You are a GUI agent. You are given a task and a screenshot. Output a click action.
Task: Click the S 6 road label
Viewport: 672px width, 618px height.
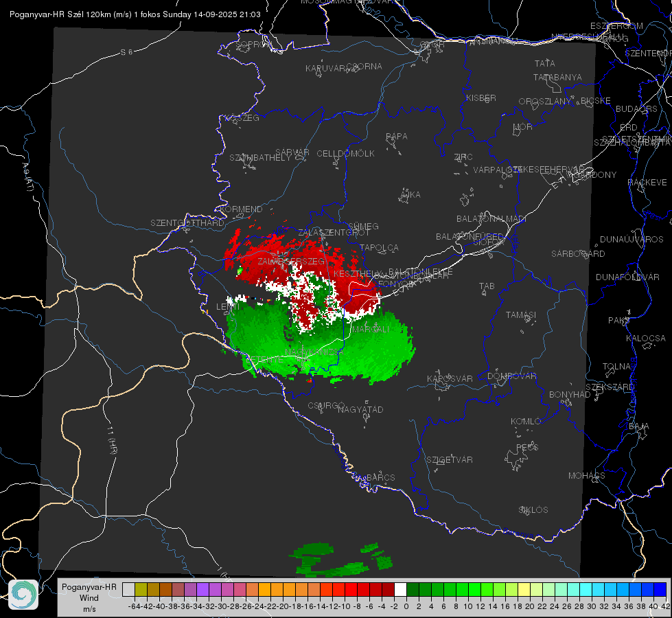tap(126, 52)
